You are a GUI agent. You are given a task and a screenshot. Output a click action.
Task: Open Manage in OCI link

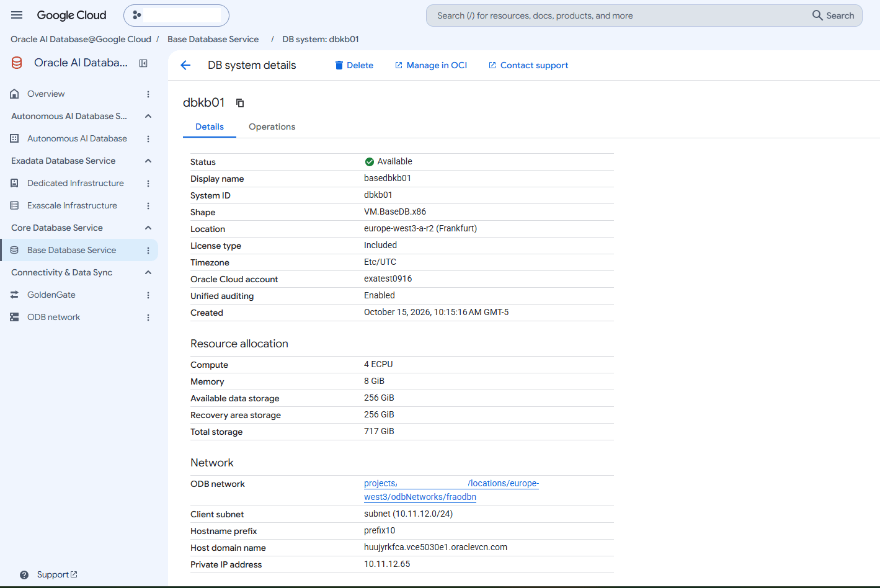[431, 65]
